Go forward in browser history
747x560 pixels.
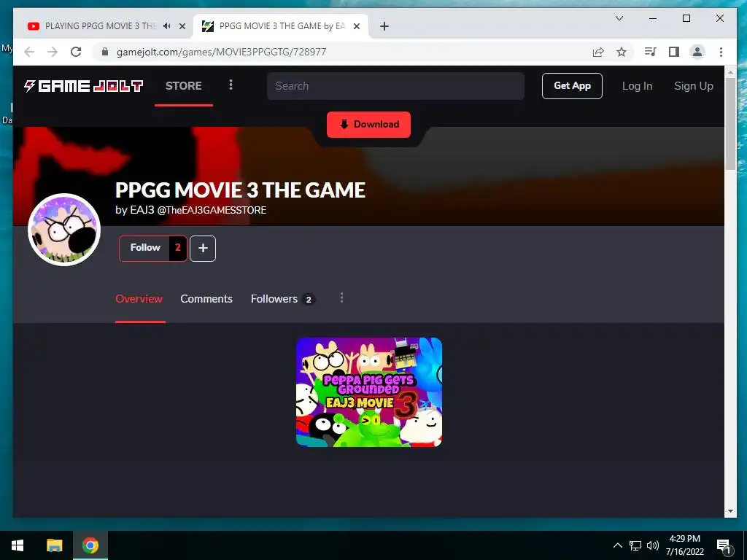(x=53, y=52)
